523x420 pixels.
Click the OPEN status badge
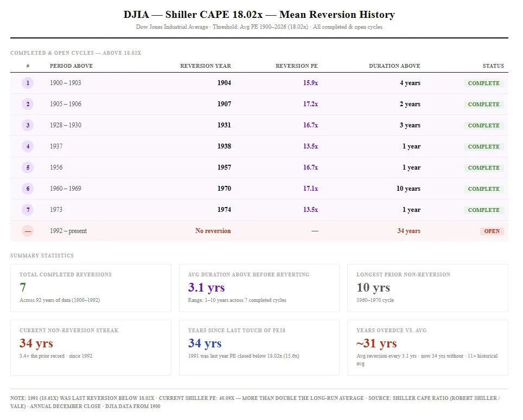[492, 231]
